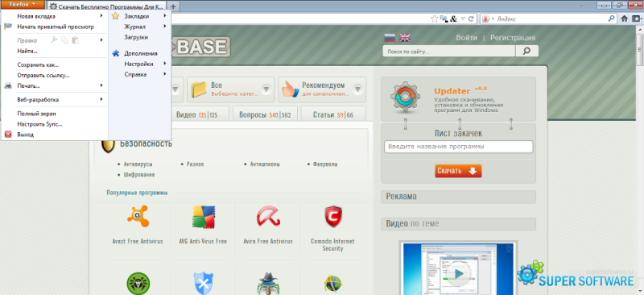
Task: Click the bookmark star in the address bar
Action: 434,19
